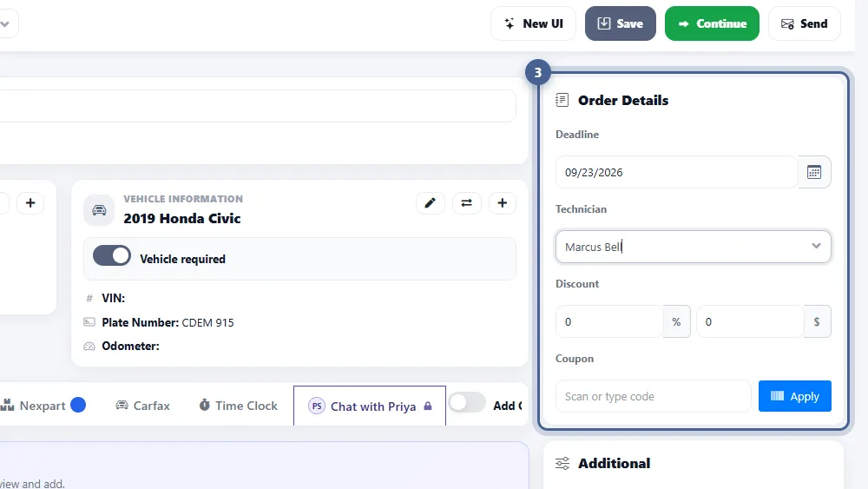This screenshot has width=868, height=489.
Task: Click the Odometer label
Action: click(131, 346)
